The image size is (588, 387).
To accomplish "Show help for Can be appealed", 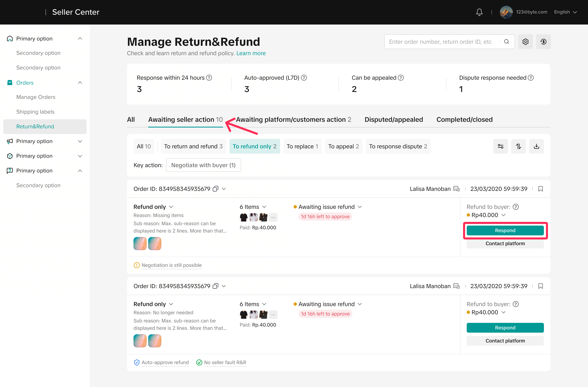I will (401, 78).
